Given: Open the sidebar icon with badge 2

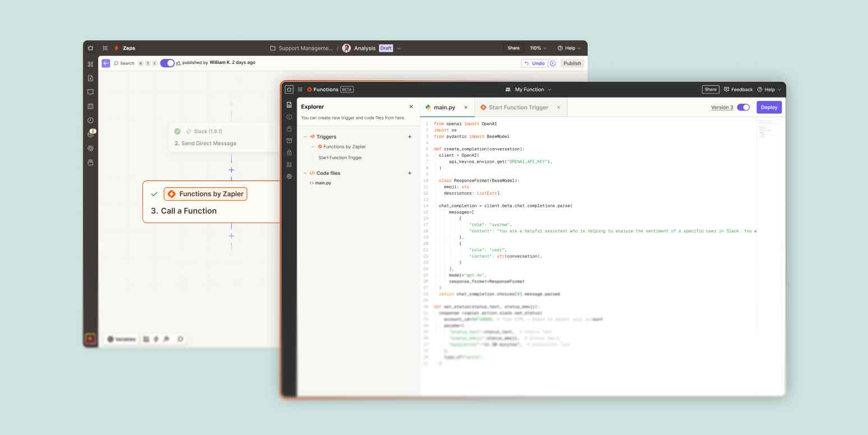Looking at the screenshot, I should 91,134.
